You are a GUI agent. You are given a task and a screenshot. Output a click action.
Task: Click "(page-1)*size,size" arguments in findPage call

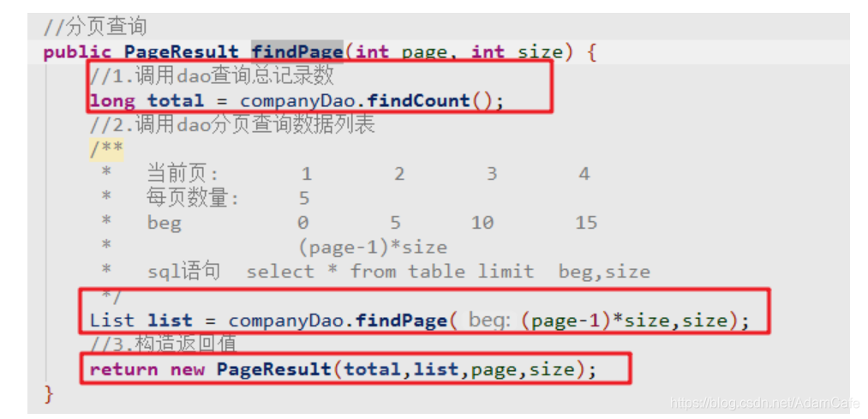626,320
